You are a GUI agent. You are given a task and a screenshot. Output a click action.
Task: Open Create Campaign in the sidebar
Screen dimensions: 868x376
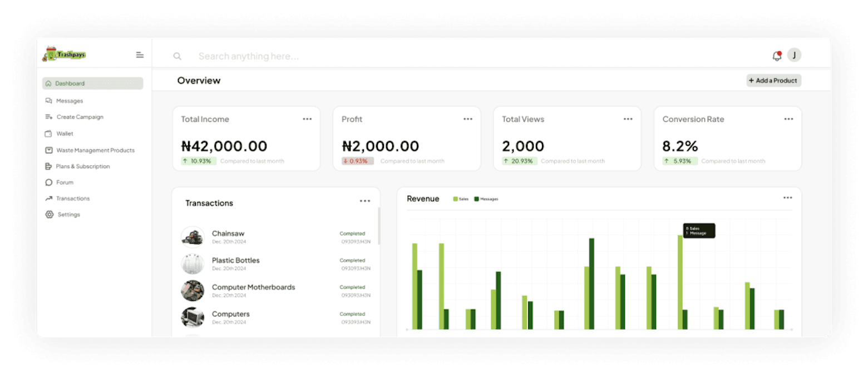tap(80, 117)
